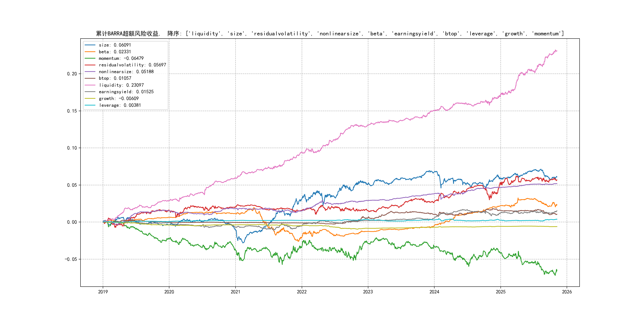Click the 0.00 y-axis tick label
The height and width of the screenshot is (322, 644).
point(72,222)
